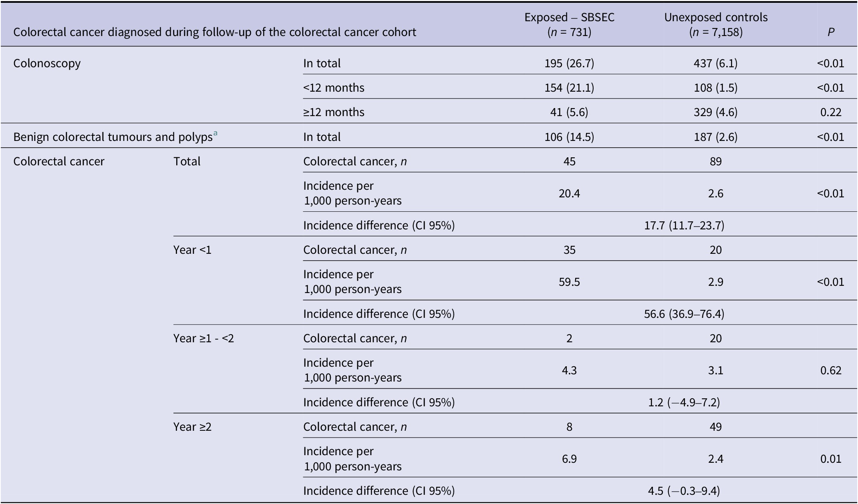
Task: Select the Unexposed controls column header
Action: point(716,24)
